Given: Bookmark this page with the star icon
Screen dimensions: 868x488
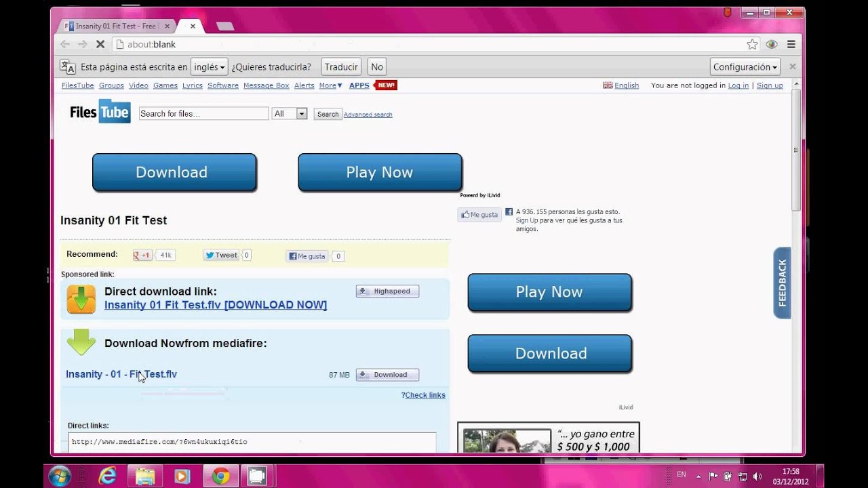Looking at the screenshot, I should pos(752,44).
